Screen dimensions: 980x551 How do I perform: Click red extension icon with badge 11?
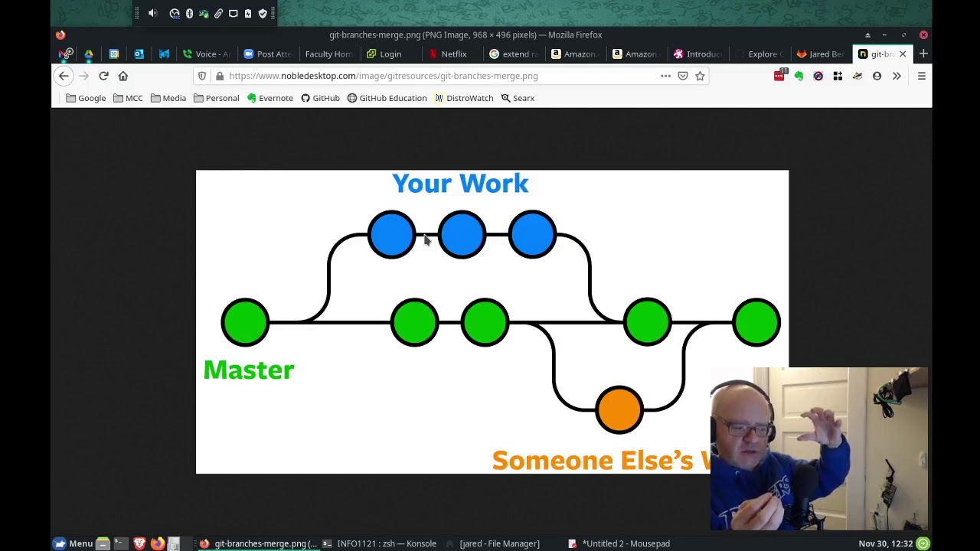[x=779, y=75]
